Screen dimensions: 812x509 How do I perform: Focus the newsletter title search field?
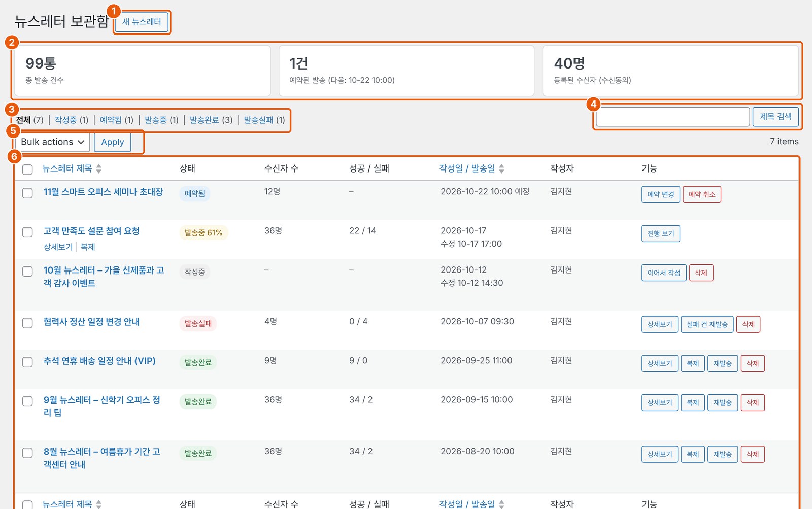pyautogui.click(x=672, y=117)
